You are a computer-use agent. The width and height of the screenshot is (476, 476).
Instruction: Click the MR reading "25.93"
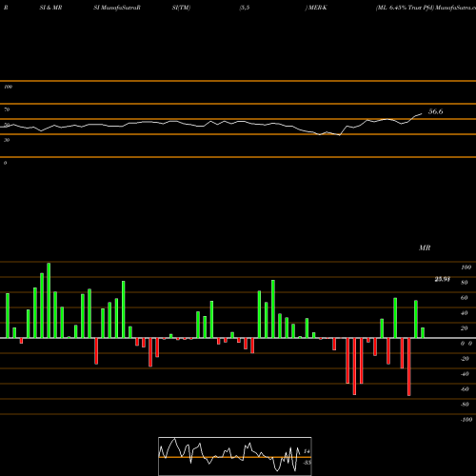(x=443, y=279)
